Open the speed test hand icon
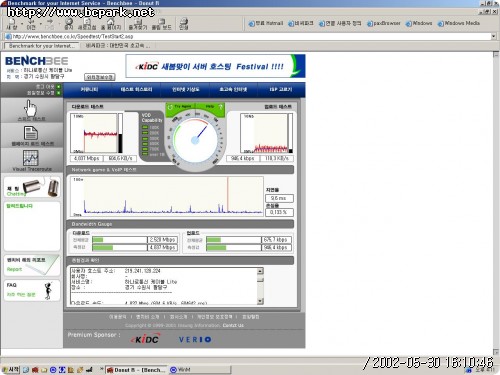 tap(31, 108)
